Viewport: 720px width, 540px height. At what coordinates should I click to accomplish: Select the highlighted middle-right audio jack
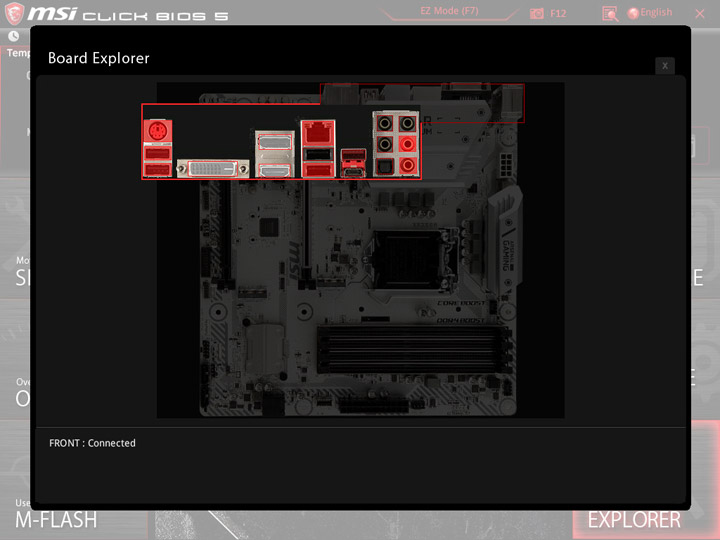pyautogui.click(x=407, y=144)
